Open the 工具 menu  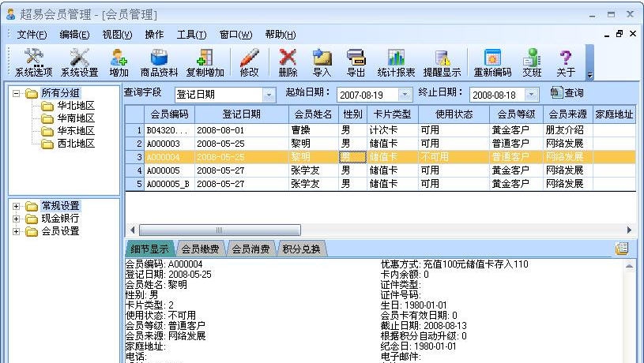pos(191,35)
